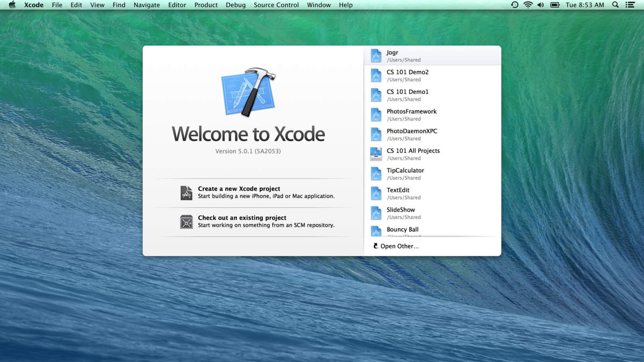Open the Window menu

click(319, 5)
